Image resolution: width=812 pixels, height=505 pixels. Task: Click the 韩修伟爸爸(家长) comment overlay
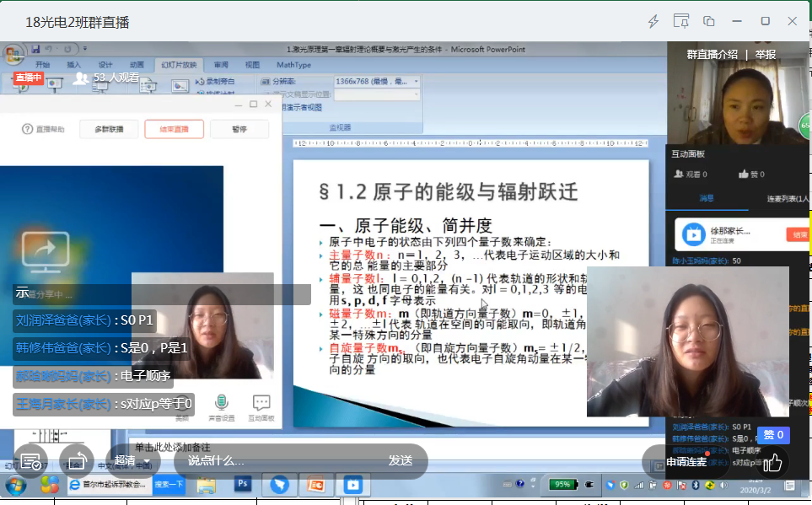coord(101,348)
